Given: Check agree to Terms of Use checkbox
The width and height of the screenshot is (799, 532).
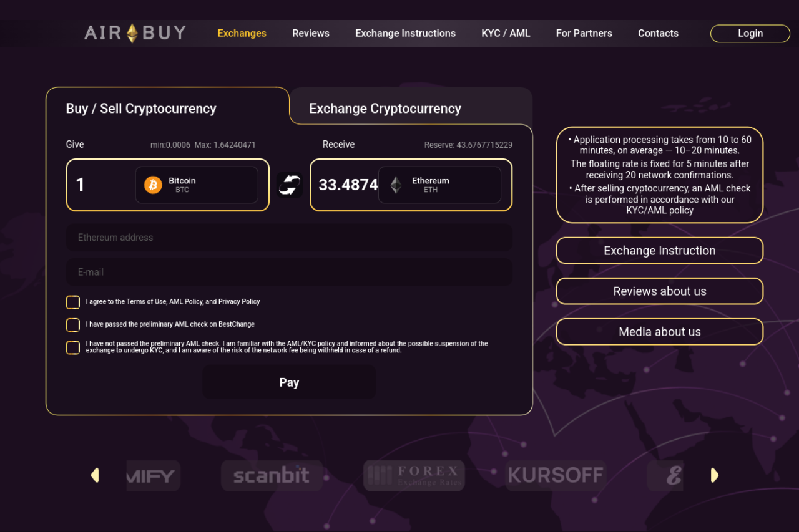Looking at the screenshot, I should 73,302.
